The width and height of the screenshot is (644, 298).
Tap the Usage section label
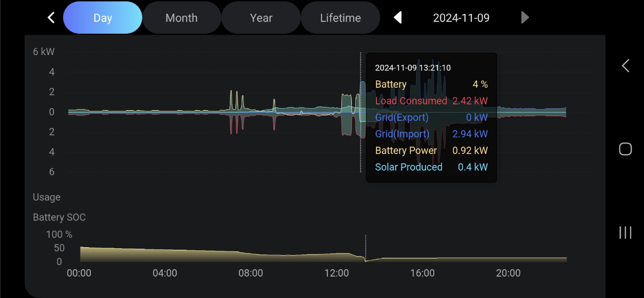[47, 197]
